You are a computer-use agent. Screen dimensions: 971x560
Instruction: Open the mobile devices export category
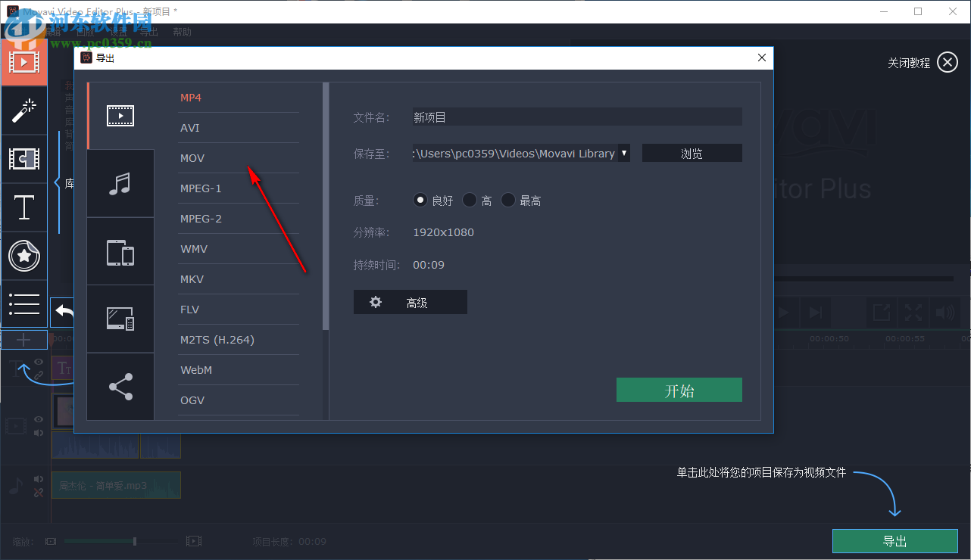(120, 250)
